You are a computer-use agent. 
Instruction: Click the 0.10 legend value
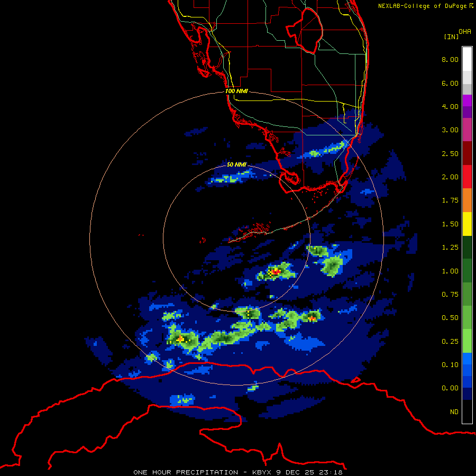pyautogui.click(x=450, y=365)
